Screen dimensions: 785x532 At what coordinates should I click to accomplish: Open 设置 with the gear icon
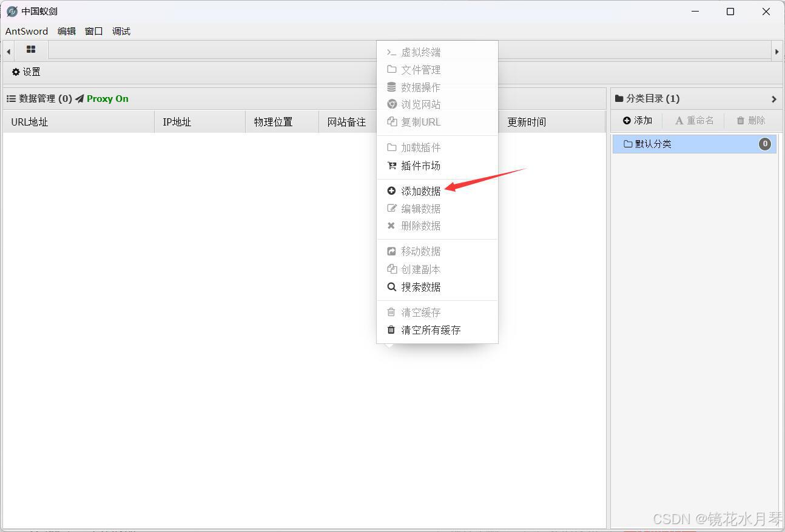coord(26,72)
